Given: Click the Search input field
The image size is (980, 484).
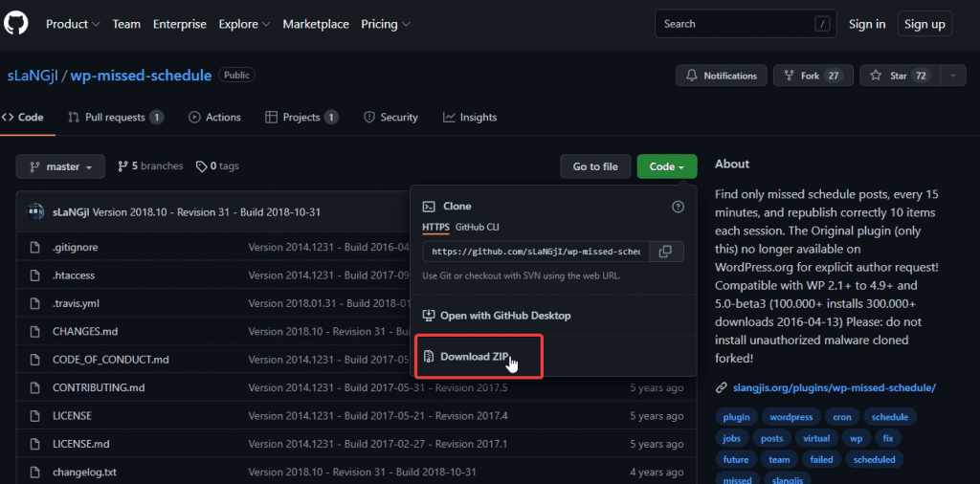Looking at the screenshot, I should tap(746, 24).
